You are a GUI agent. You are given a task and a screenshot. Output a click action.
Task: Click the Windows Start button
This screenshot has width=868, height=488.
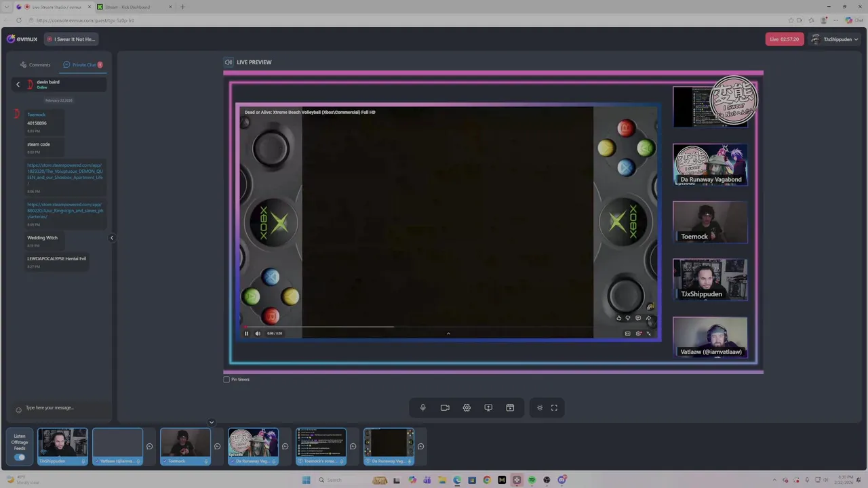click(306, 480)
